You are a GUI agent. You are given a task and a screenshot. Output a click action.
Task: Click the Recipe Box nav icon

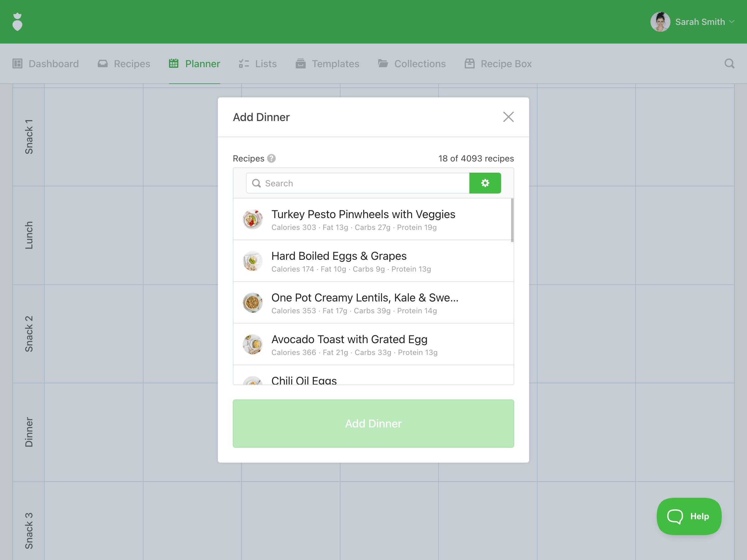tap(469, 63)
